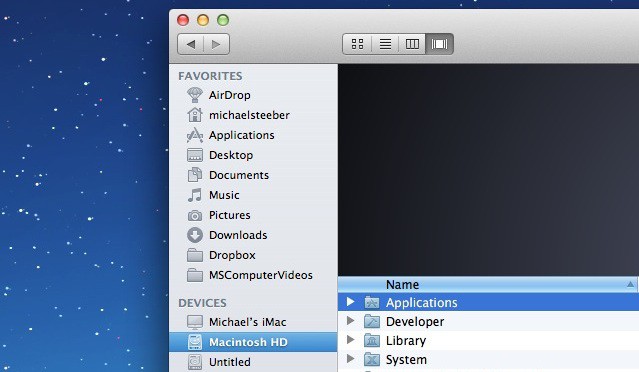The height and width of the screenshot is (372, 639).
Task: Switch to icon view
Action: coord(357,44)
